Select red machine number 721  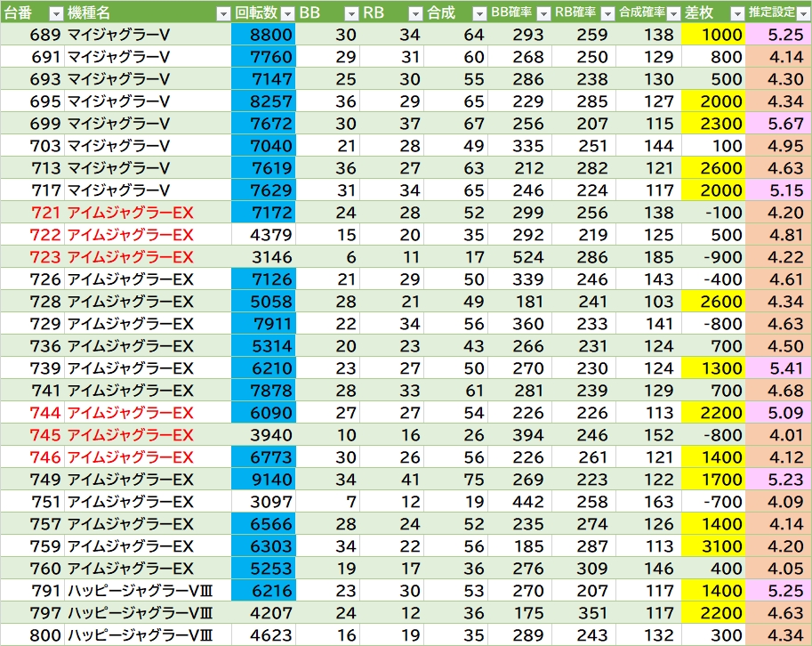[x=33, y=213]
